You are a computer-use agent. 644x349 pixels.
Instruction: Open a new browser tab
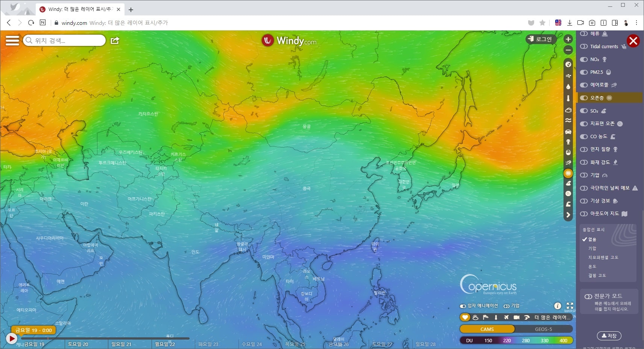point(131,10)
